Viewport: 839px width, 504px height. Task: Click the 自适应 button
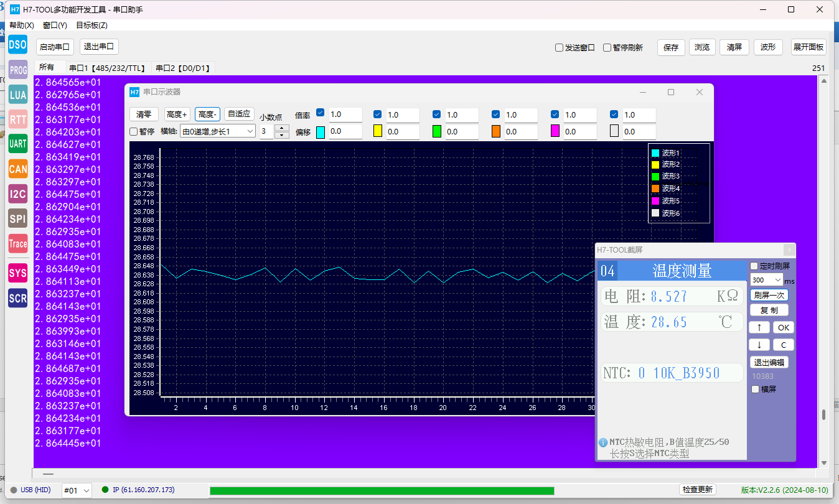[x=239, y=114]
